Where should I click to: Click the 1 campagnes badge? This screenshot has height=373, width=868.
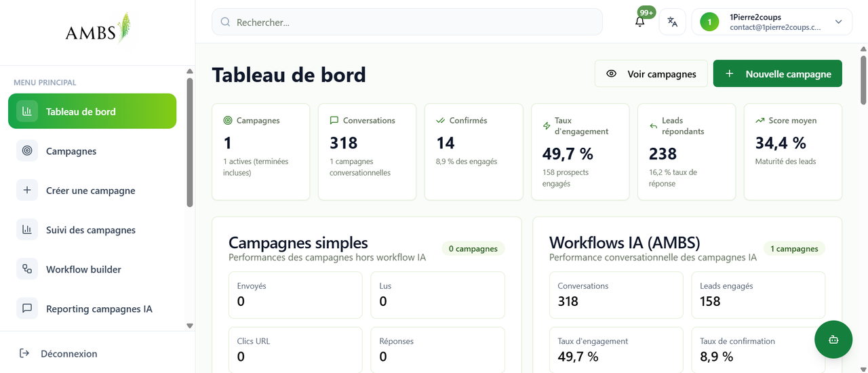[x=794, y=248]
